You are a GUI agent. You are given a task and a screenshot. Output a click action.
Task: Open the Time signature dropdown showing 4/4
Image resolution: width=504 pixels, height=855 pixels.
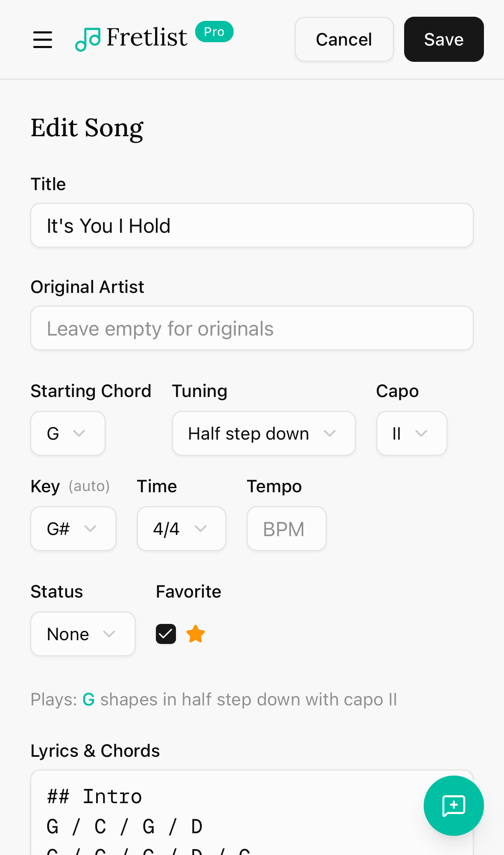(181, 528)
